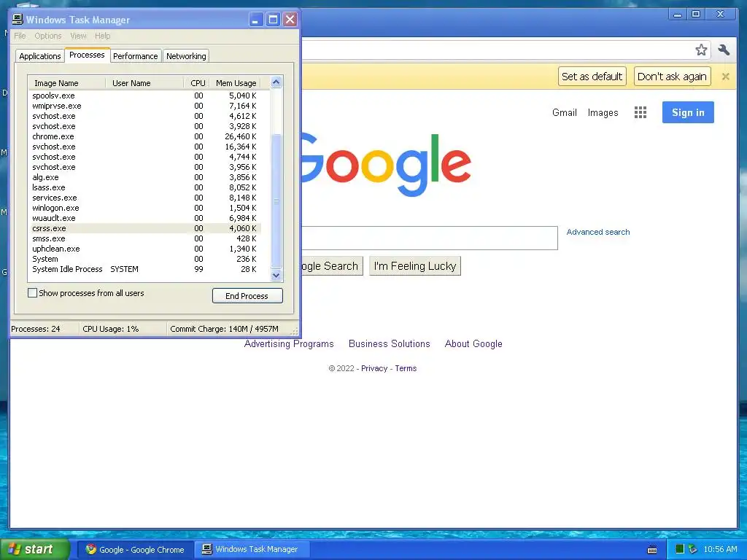Open Advertising Programs link
The height and width of the screenshot is (560, 747).
click(289, 344)
